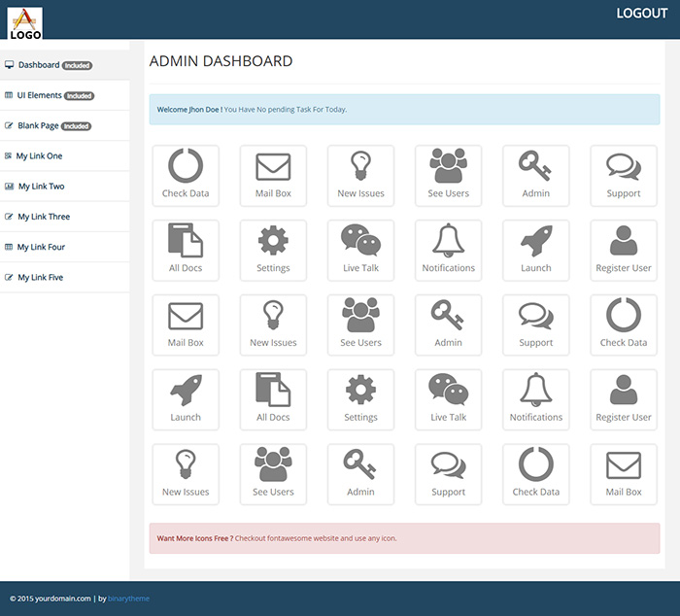
Task: Click New Issues tile in third row
Action: click(x=273, y=325)
